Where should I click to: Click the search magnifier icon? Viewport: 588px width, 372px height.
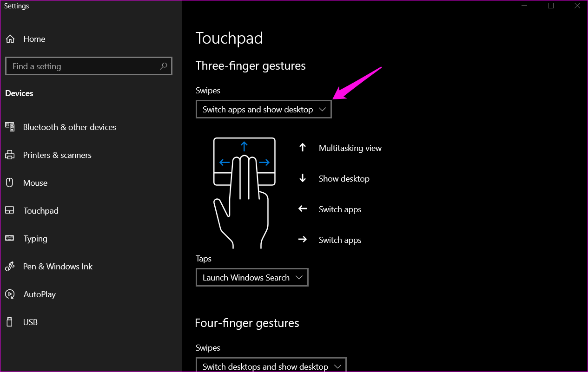point(163,66)
